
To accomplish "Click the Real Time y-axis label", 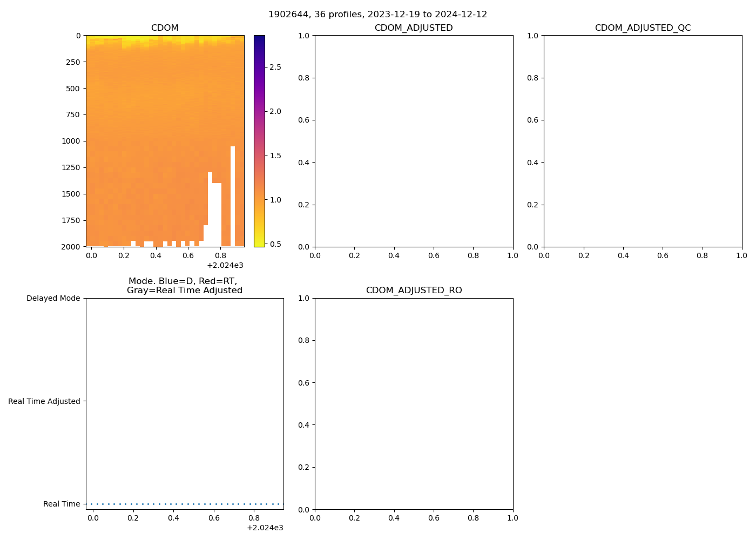I will tap(62, 504).
